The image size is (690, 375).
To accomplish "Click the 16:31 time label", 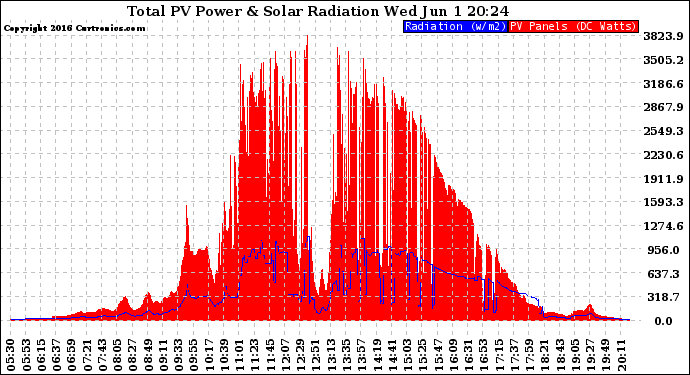I will pyautogui.click(x=468, y=355).
